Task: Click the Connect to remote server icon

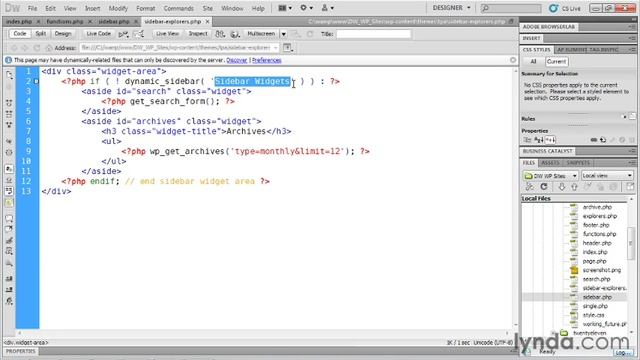Action: point(530,187)
